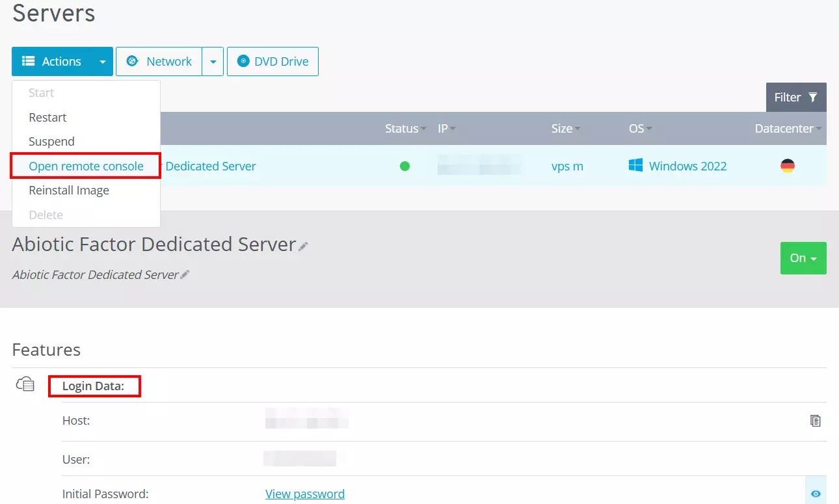
Task: Sort table by IP column
Action: coord(446,129)
